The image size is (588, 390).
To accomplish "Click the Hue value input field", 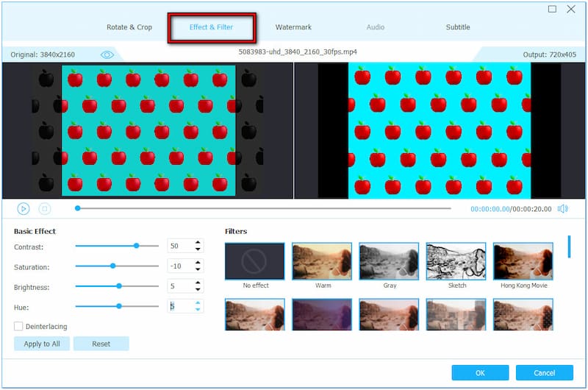I will [179, 305].
